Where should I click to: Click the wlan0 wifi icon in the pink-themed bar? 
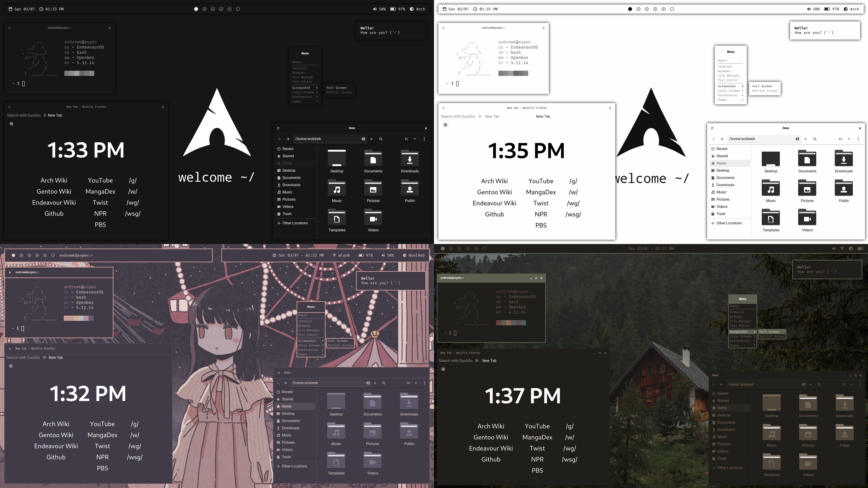(x=334, y=255)
